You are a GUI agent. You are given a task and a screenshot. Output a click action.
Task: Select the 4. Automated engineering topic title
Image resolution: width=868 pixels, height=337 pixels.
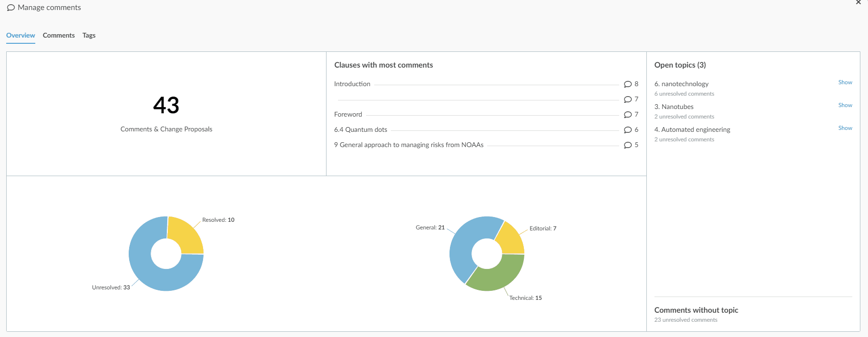click(692, 129)
